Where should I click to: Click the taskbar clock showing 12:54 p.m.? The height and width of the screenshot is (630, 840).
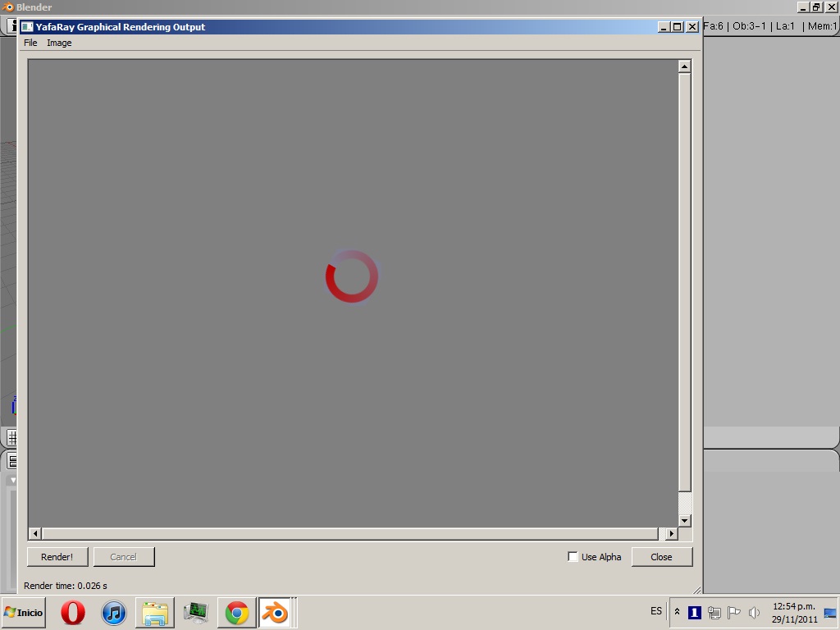(x=794, y=613)
